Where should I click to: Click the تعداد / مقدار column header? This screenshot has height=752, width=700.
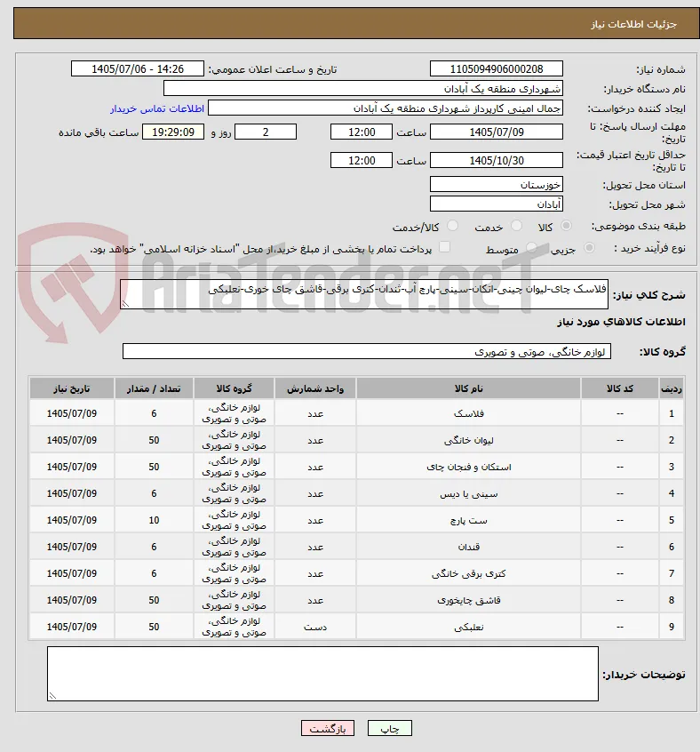(x=154, y=388)
